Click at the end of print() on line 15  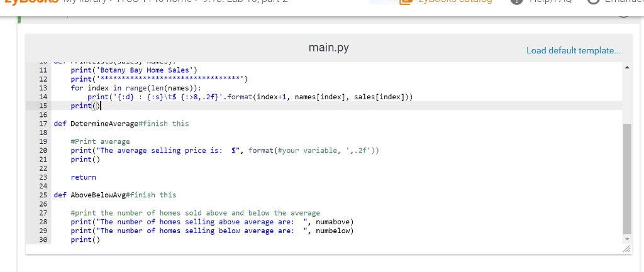[x=101, y=106]
